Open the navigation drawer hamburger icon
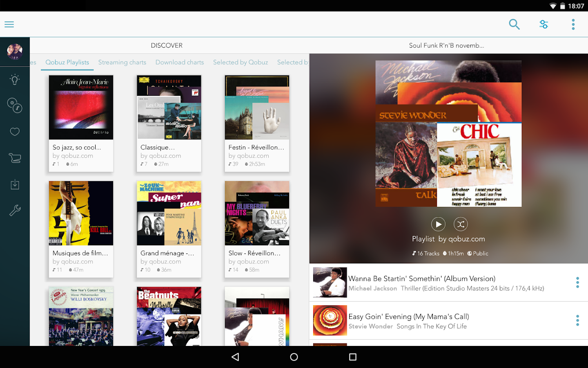The image size is (588, 368). 9,24
